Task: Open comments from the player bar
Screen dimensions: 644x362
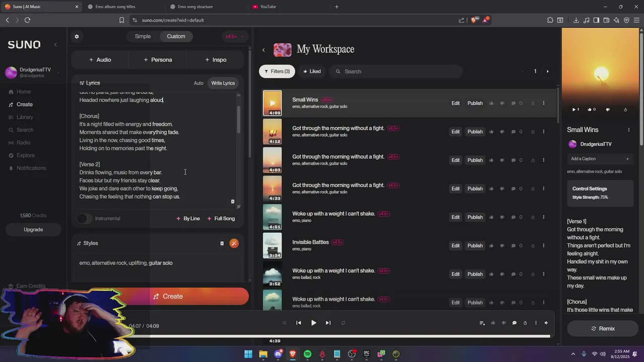Action: tap(514, 323)
